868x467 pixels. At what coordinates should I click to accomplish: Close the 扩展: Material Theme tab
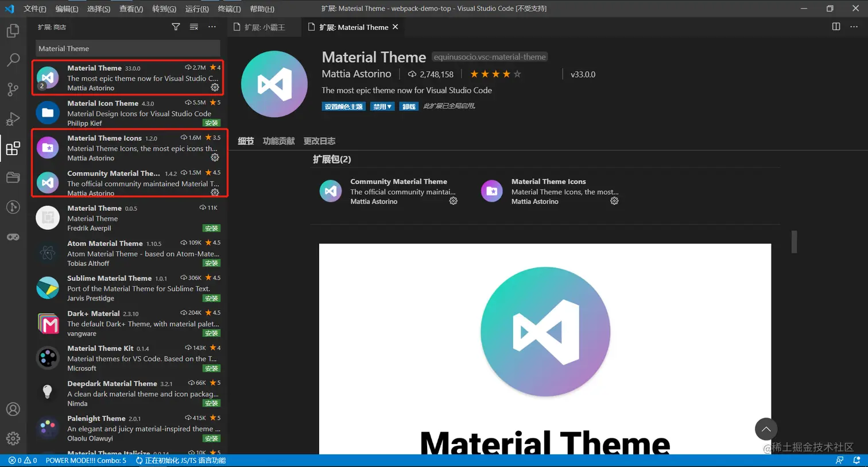(395, 27)
